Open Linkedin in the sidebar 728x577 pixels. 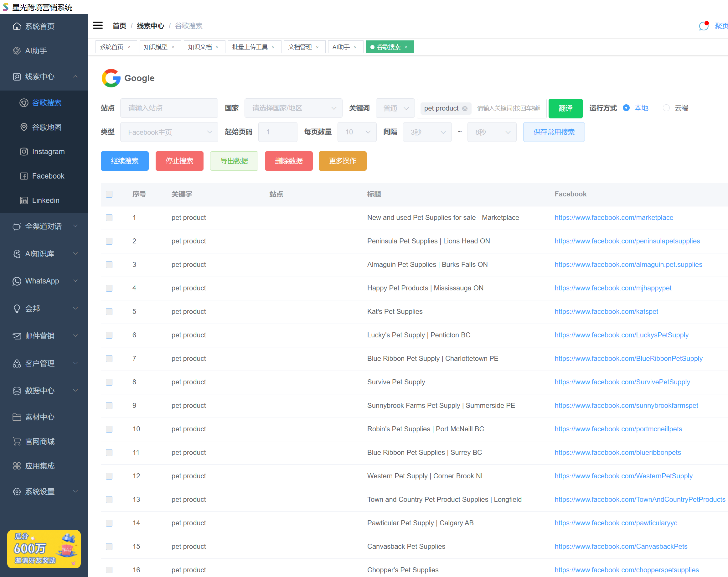(46, 200)
